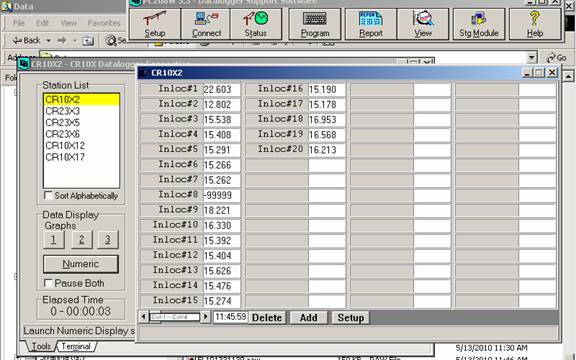Open the Setup toolbar button
This screenshot has height=360, width=576.
[155, 24]
